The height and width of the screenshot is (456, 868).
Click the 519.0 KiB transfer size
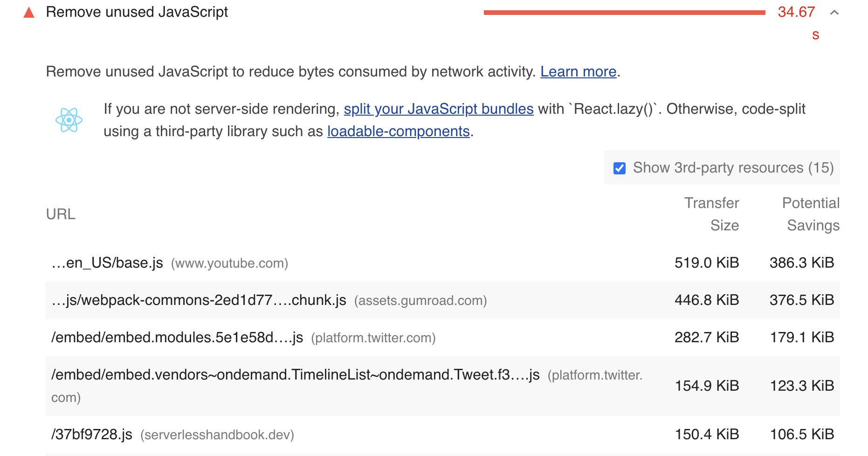click(x=707, y=263)
